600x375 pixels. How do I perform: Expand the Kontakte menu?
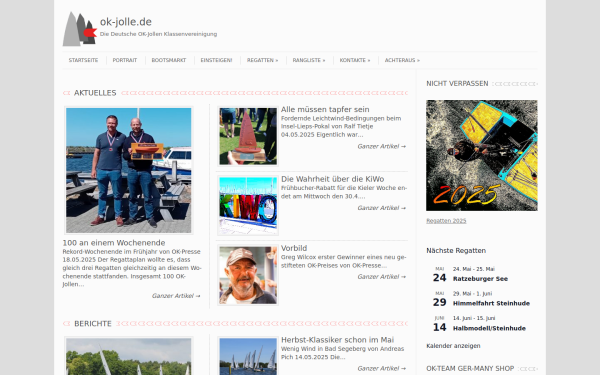tap(355, 60)
